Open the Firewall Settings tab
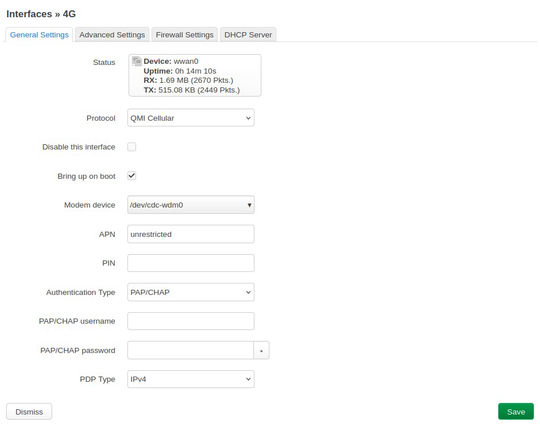This screenshot has width=540, height=426. pyautogui.click(x=185, y=35)
